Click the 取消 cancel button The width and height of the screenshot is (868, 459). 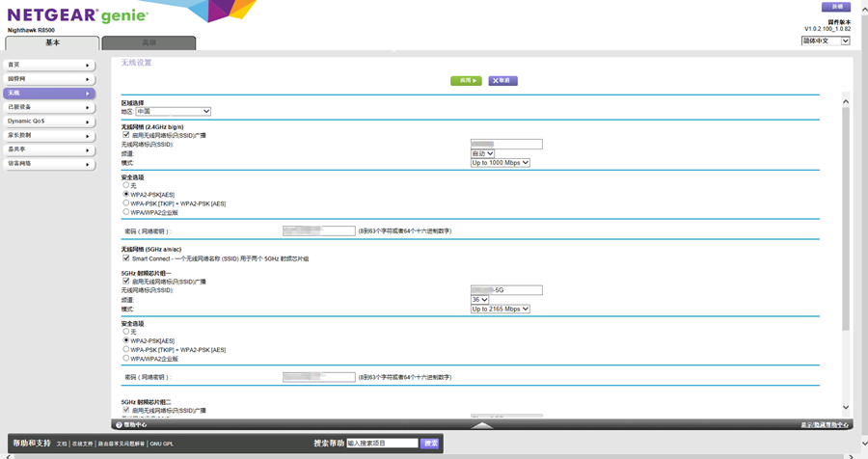502,81
